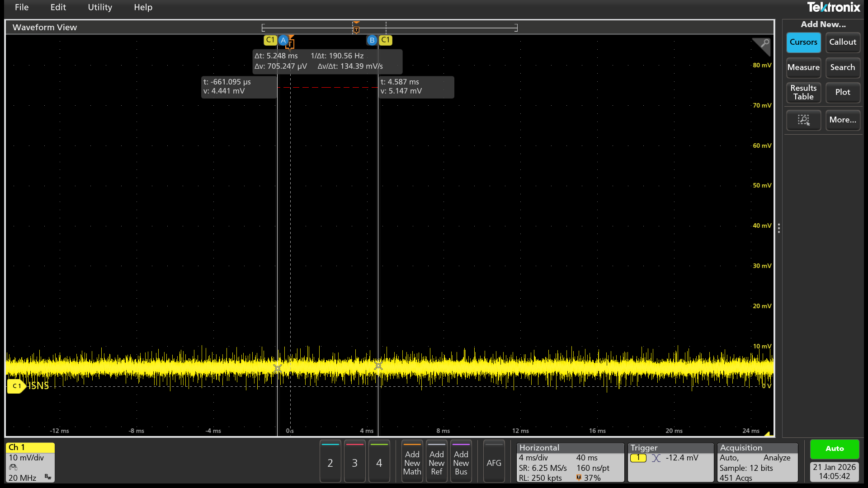Select cursor A marker
Viewport: 868px width, 488px height.
pyautogui.click(x=283, y=40)
